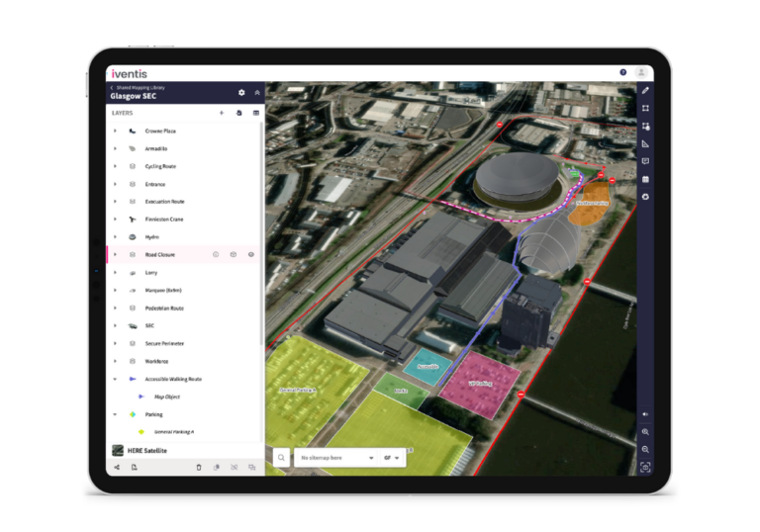The height and width of the screenshot is (532, 760).
Task: Click the iventis logo
Action: pyautogui.click(x=129, y=73)
